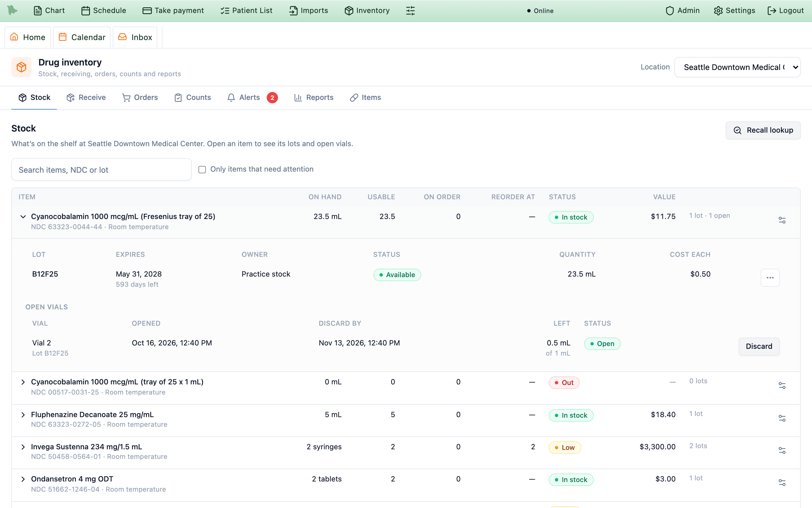
Task: Switch to the Orders tab
Action: coord(140,97)
